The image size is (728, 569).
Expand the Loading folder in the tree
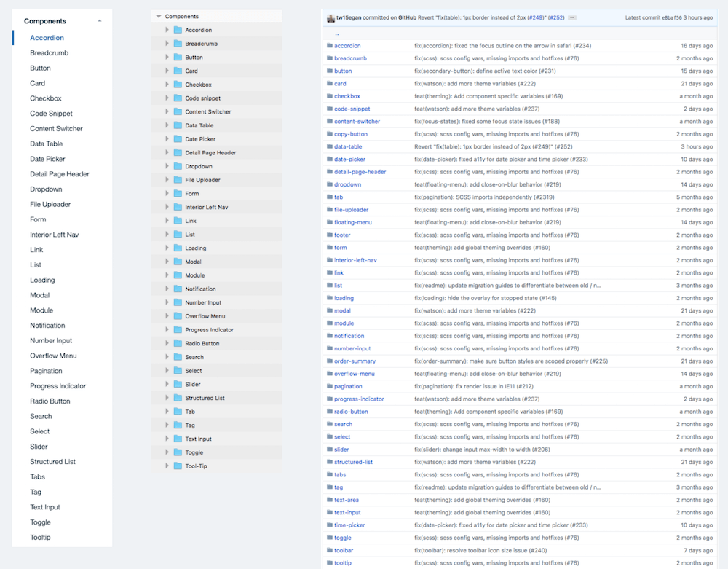pos(167,248)
